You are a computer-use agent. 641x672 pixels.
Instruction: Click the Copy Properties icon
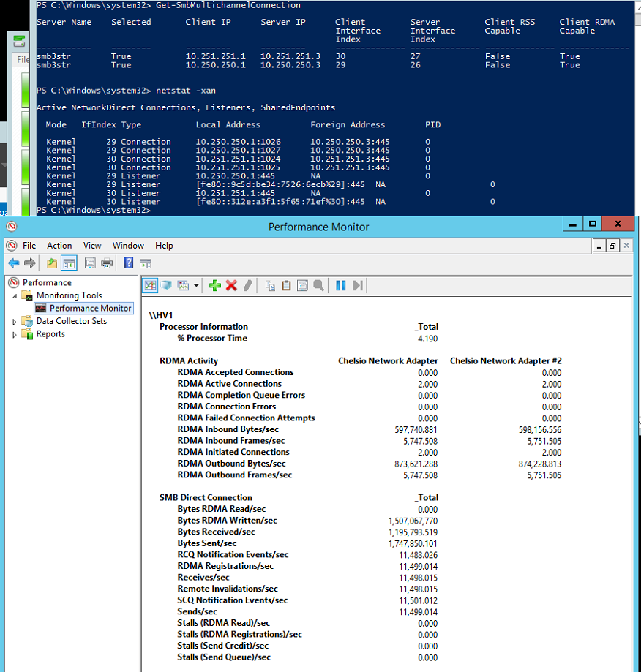(270, 285)
